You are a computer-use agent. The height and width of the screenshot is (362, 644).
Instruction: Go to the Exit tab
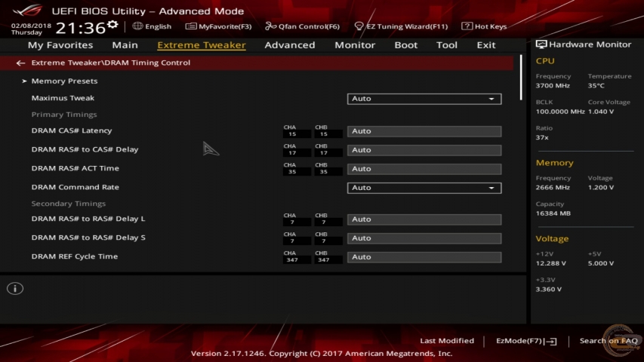[486, 44]
